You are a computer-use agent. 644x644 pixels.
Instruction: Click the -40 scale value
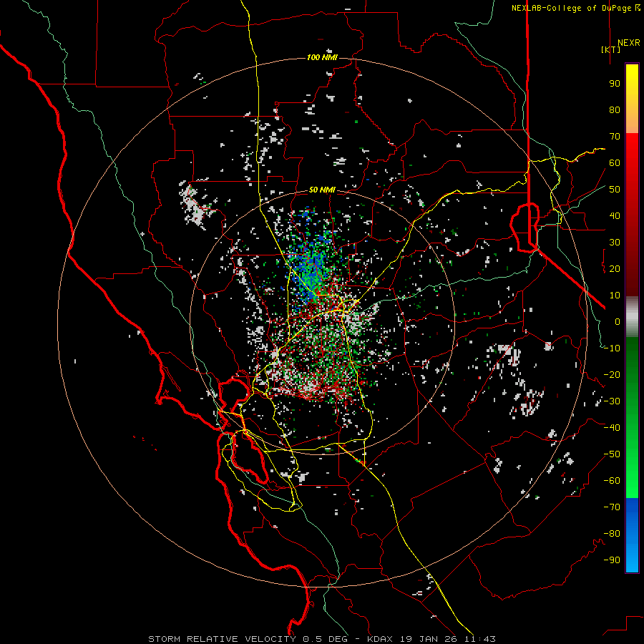(612, 428)
